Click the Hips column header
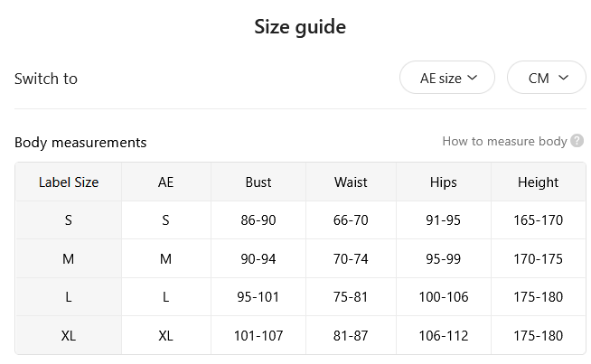 (x=443, y=182)
